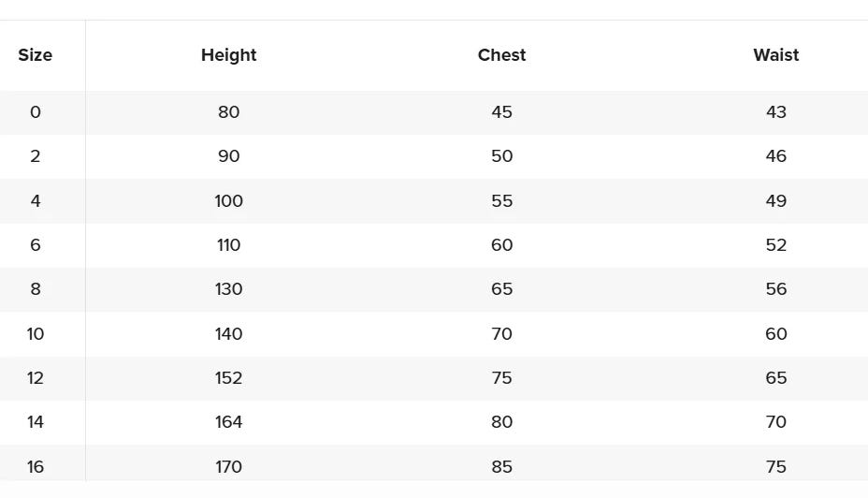The image size is (868, 498).
Task: Click the height value 152 for size 12
Action: [x=228, y=378]
